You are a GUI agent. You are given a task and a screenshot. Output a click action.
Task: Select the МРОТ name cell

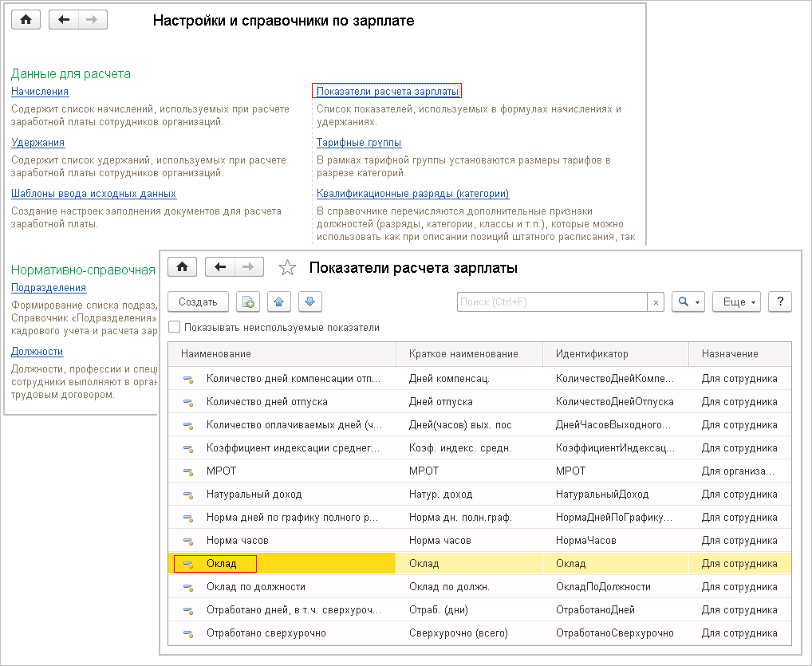tap(221, 471)
